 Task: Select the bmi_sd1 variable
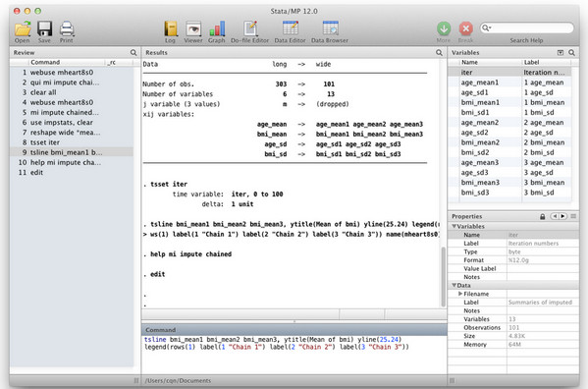[x=509, y=112]
